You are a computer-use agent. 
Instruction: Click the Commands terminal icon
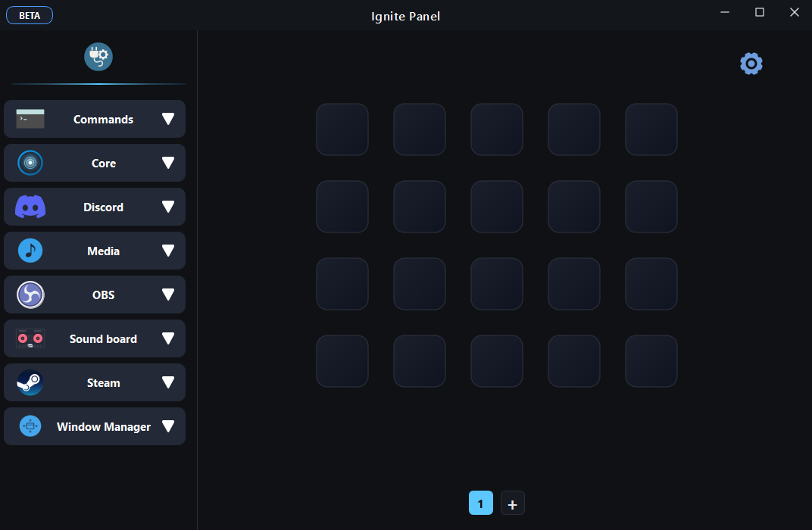pyautogui.click(x=30, y=119)
